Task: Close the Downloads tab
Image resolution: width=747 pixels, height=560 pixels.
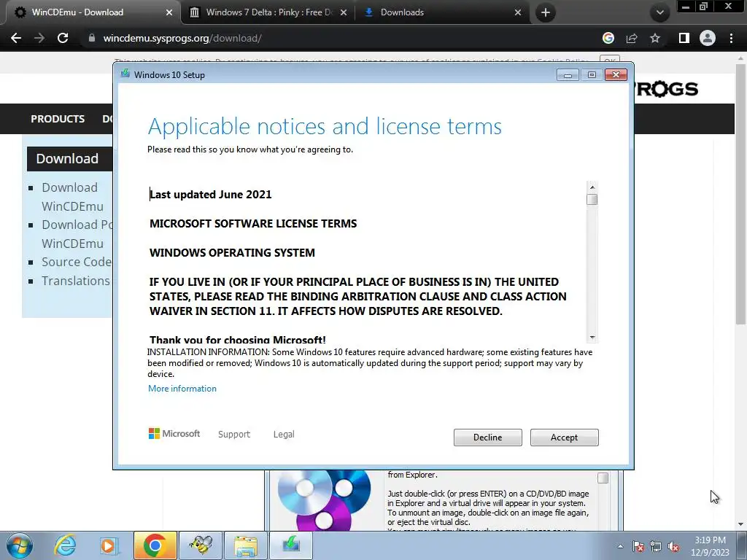Action: pyautogui.click(x=518, y=12)
